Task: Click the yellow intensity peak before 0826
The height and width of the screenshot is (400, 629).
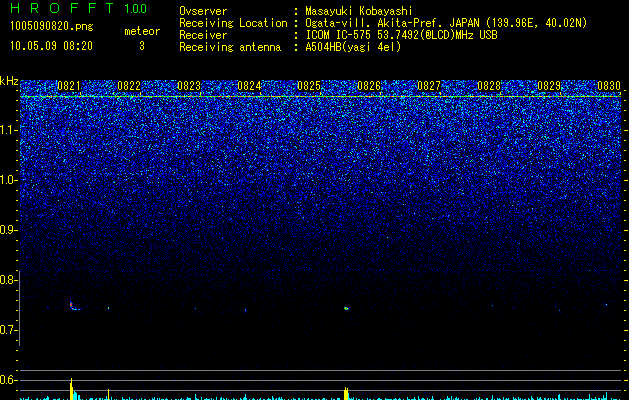Action: tap(346, 394)
